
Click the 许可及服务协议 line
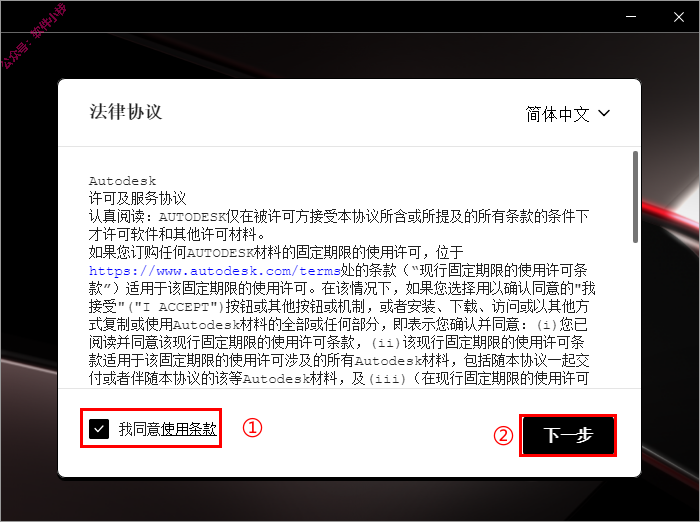click(x=138, y=198)
